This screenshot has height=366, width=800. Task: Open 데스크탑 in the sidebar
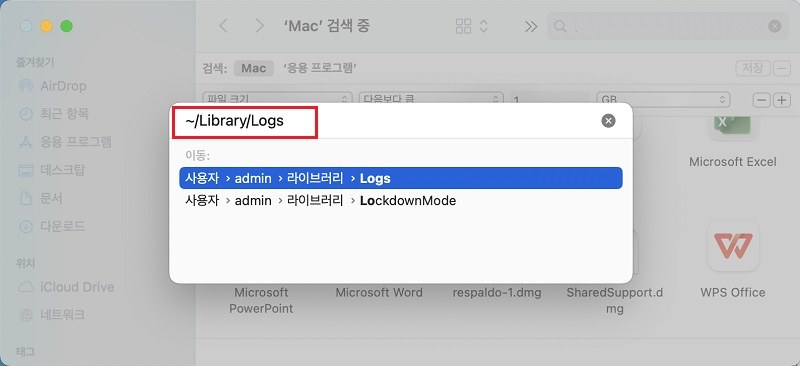[52, 169]
